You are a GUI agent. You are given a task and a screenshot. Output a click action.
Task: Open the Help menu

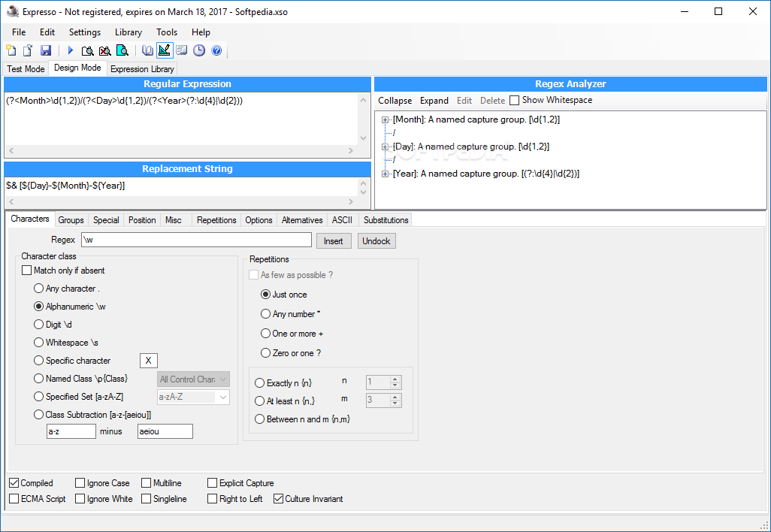point(201,32)
